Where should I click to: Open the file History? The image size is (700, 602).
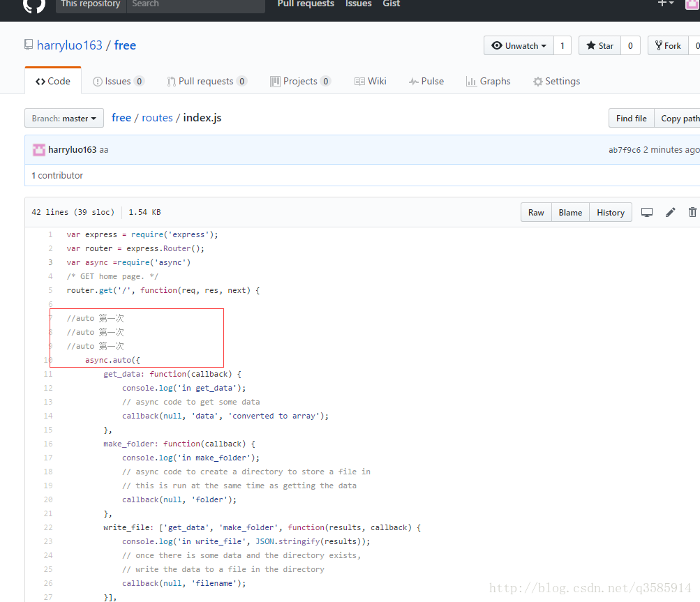point(610,213)
